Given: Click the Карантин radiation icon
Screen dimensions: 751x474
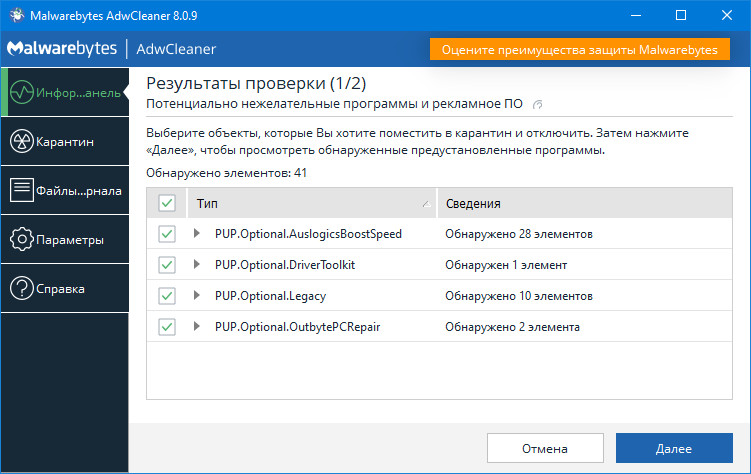Looking at the screenshot, I should pyautogui.click(x=22, y=141).
